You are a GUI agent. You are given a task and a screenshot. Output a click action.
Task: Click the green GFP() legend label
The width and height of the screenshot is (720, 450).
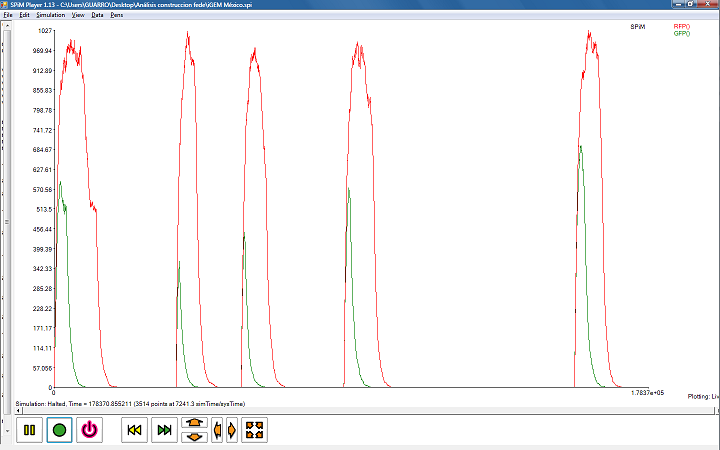681,33
